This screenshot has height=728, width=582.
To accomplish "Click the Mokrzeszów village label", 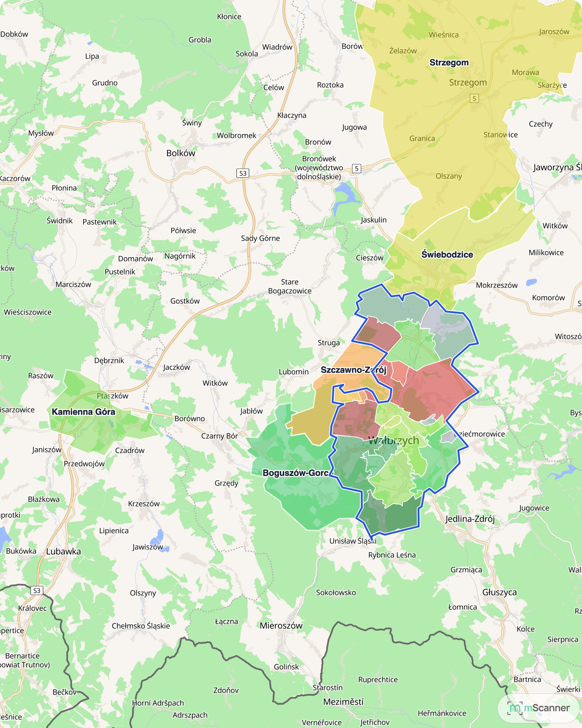I will click(x=497, y=285).
